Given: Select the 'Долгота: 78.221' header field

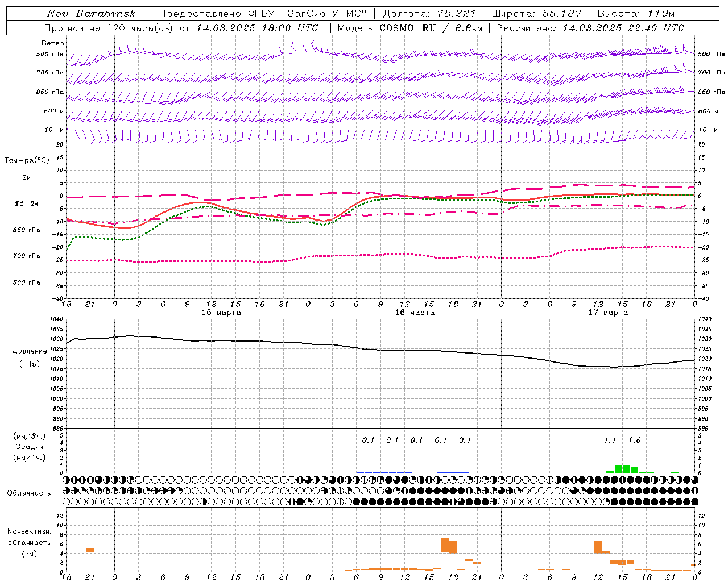Looking at the screenshot, I should [429, 14].
